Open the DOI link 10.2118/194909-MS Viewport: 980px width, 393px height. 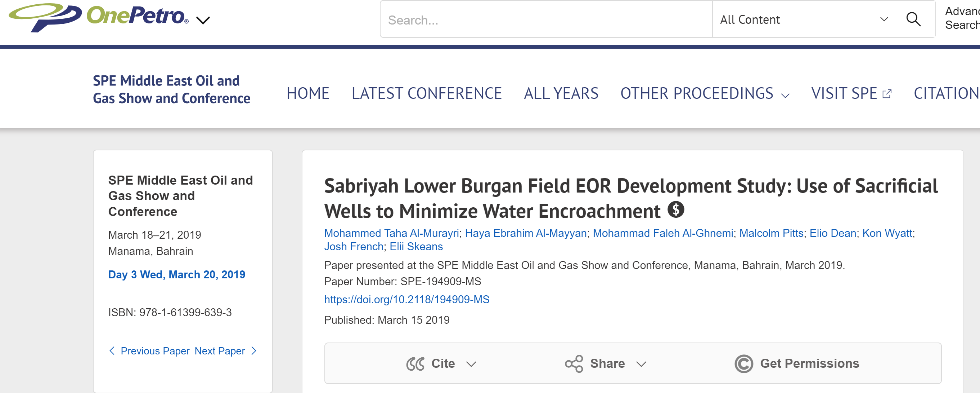[x=407, y=299]
